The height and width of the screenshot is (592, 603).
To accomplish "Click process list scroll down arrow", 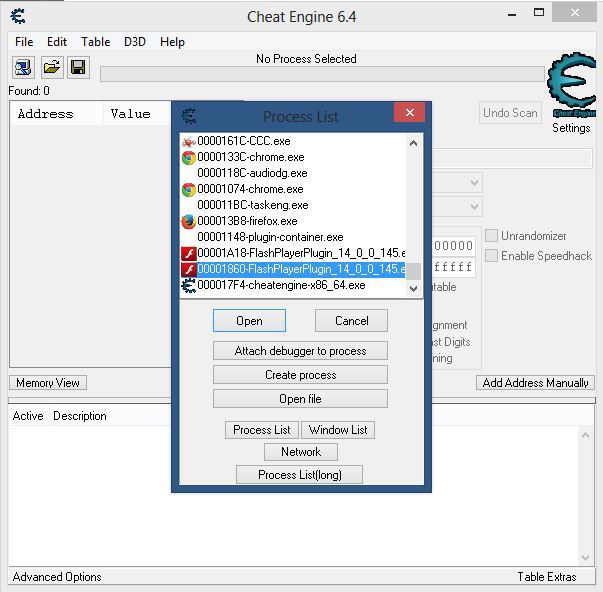I will click(x=413, y=288).
